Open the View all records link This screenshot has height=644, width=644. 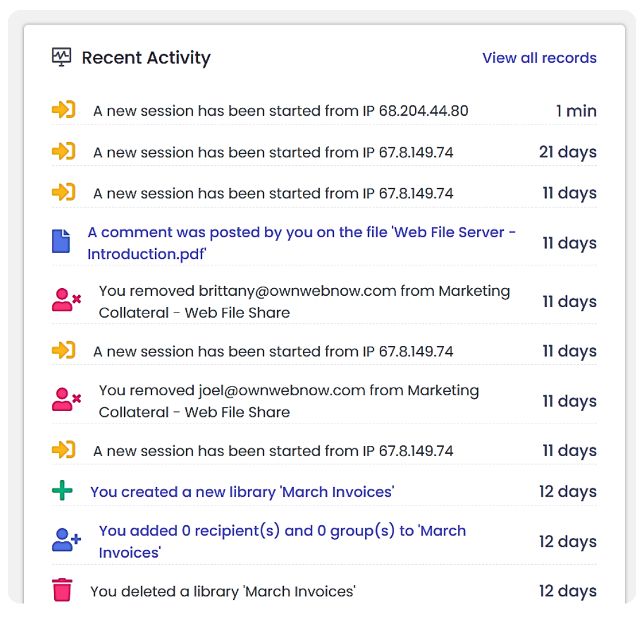539,58
